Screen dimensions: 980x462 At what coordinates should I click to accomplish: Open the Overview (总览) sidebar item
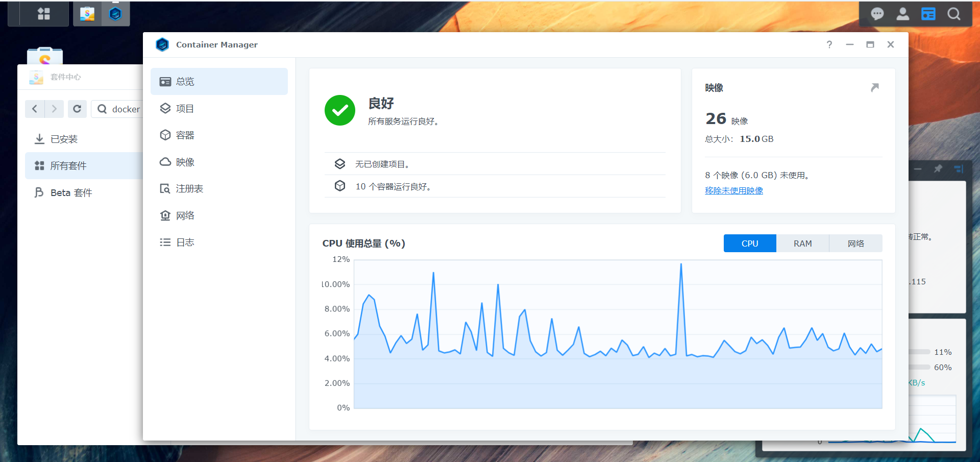click(x=219, y=82)
